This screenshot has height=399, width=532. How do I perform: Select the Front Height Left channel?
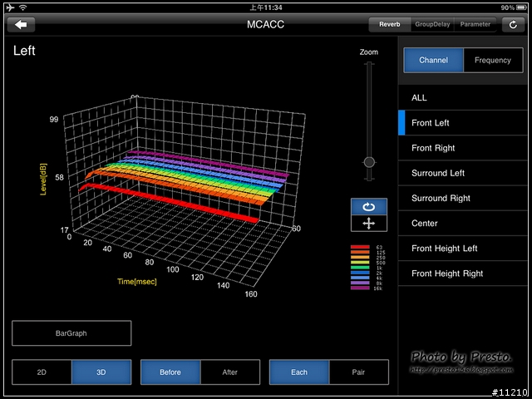462,249
